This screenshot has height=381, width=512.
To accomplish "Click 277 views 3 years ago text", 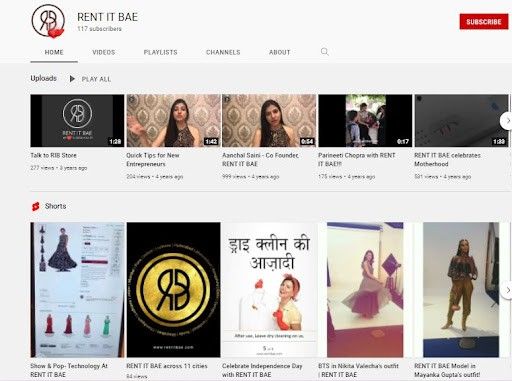I will [x=59, y=168].
